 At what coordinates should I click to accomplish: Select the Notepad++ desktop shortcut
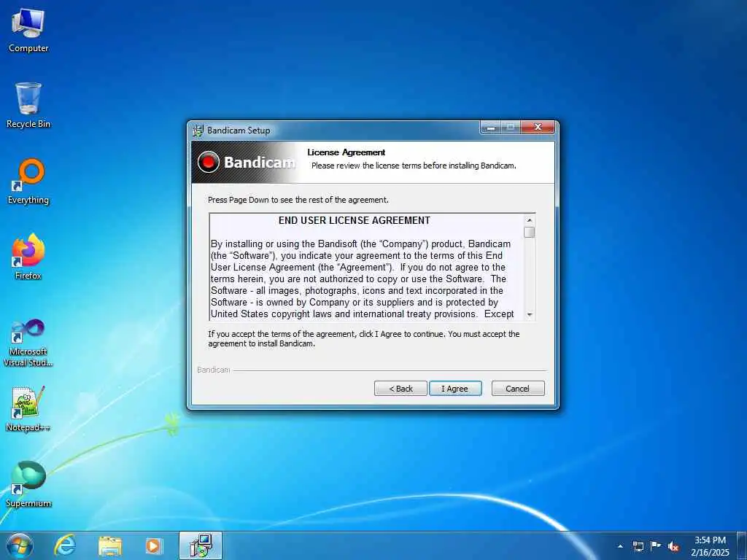click(x=28, y=408)
